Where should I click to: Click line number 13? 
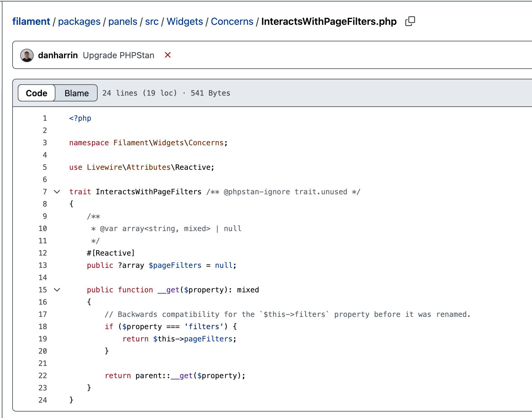click(43, 265)
